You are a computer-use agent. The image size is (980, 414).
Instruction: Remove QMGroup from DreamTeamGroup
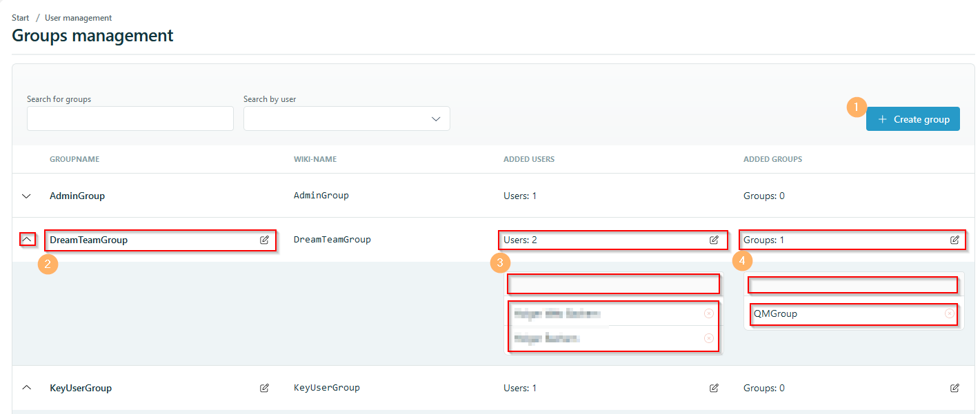[x=948, y=313]
